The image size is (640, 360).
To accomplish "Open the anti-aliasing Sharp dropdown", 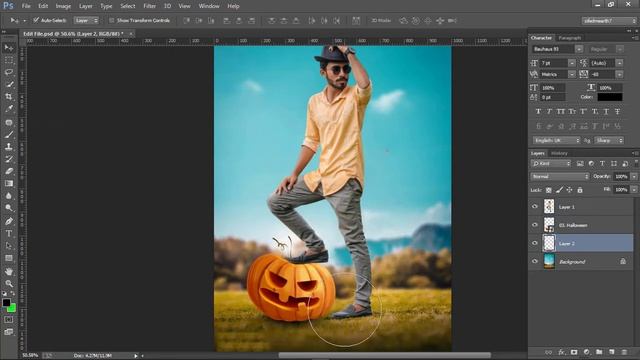I will (609, 140).
